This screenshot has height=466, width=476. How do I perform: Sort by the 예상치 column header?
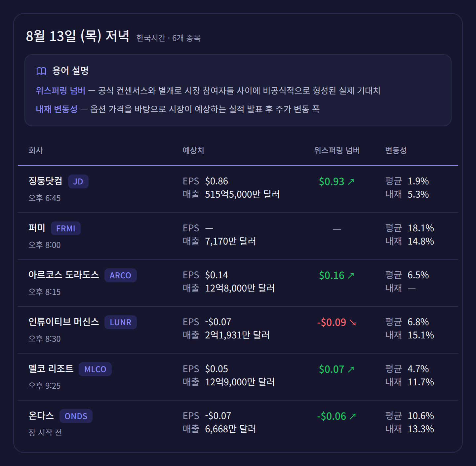click(193, 150)
